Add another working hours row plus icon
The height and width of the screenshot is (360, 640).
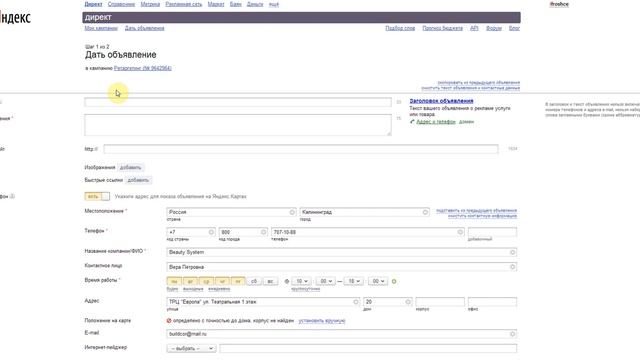[394, 282]
